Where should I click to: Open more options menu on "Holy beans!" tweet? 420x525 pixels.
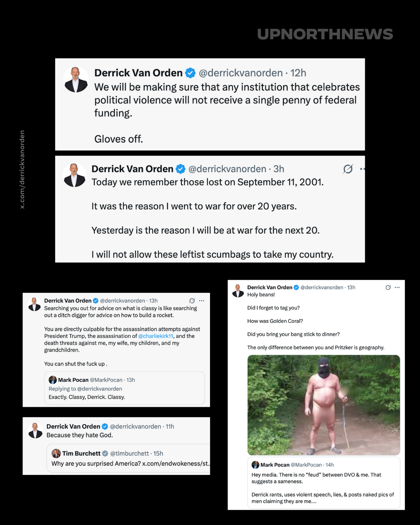(397, 287)
